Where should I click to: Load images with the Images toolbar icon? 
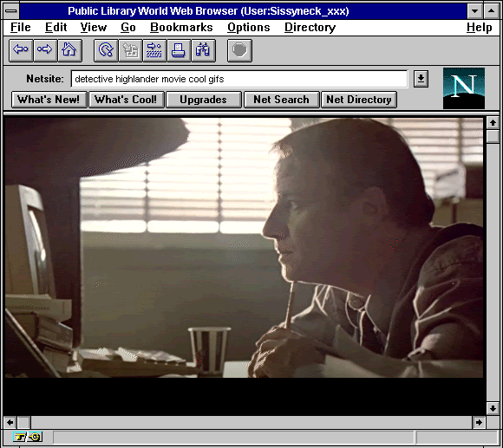tap(130, 50)
